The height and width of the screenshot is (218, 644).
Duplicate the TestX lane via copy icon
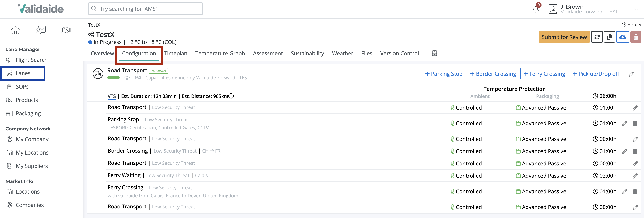point(609,37)
